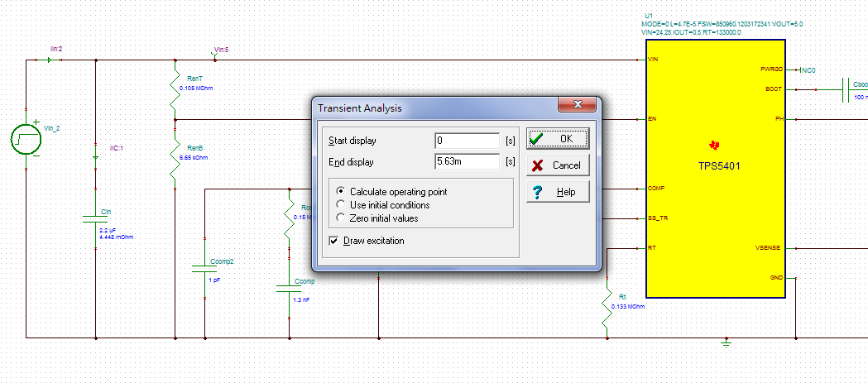
Task: Click the SS_TR pin label on U1
Action: (x=658, y=218)
